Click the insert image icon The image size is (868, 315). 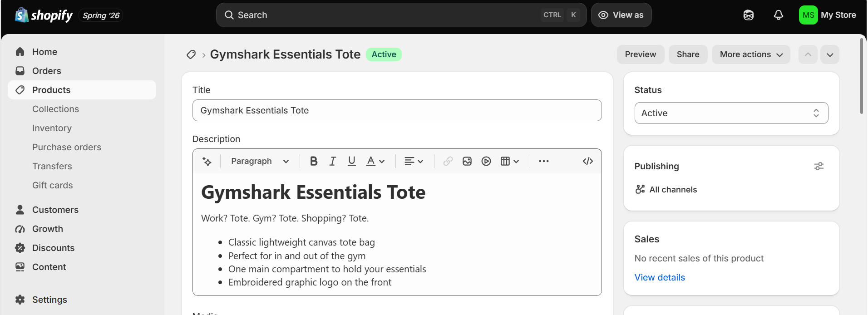467,161
